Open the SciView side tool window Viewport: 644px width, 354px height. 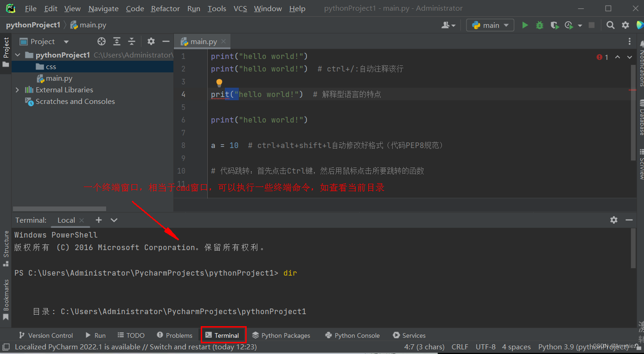click(642, 164)
